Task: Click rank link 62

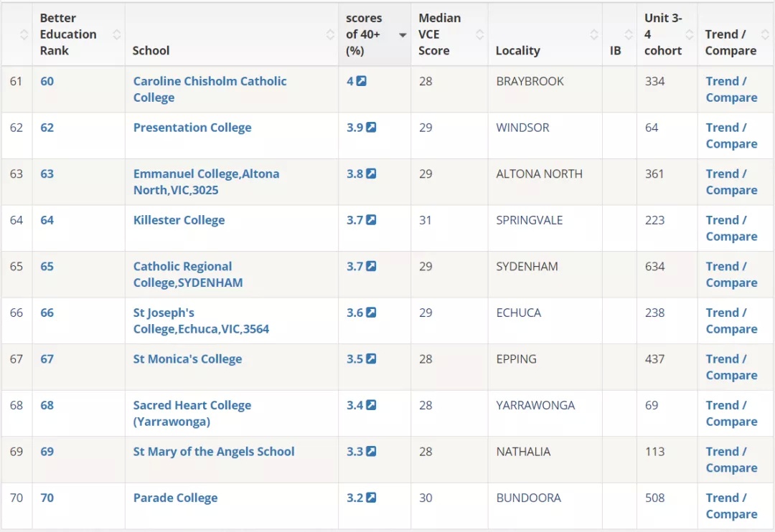Action: [47, 128]
